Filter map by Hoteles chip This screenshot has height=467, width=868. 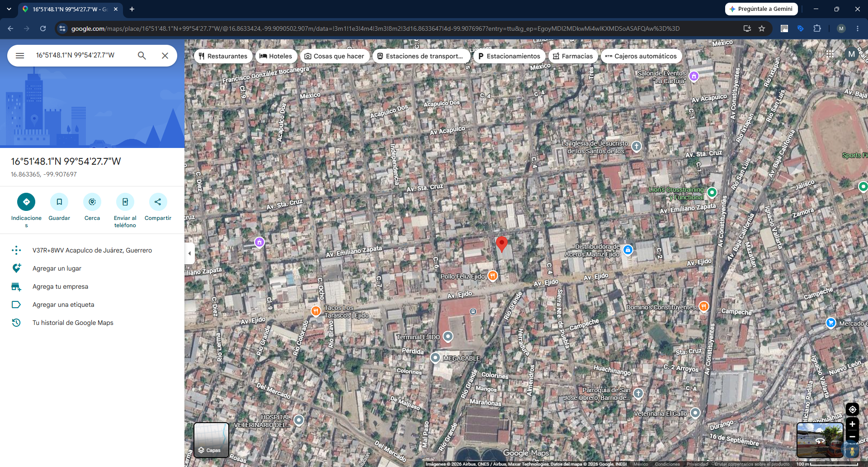(x=276, y=56)
